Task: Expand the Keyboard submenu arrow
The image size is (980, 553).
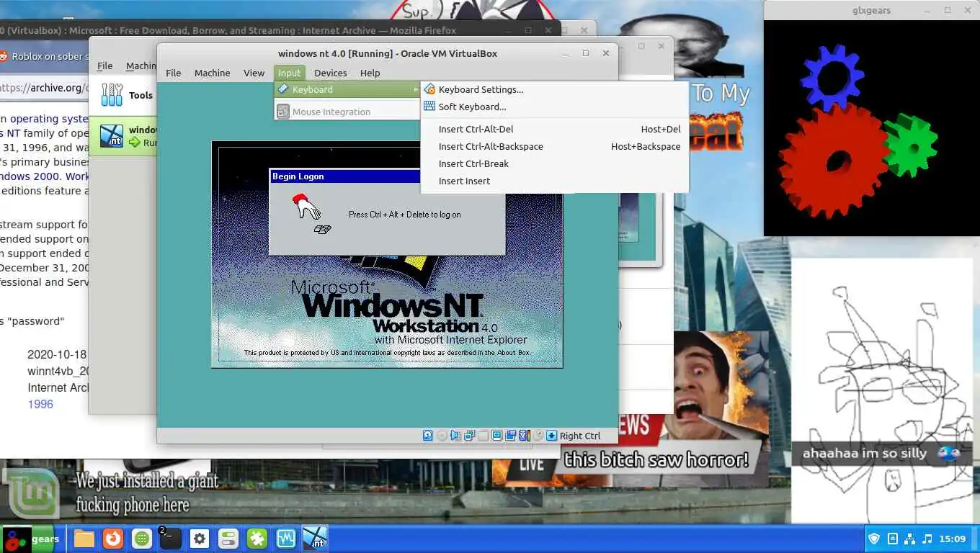Action: click(x=415, y=89)
